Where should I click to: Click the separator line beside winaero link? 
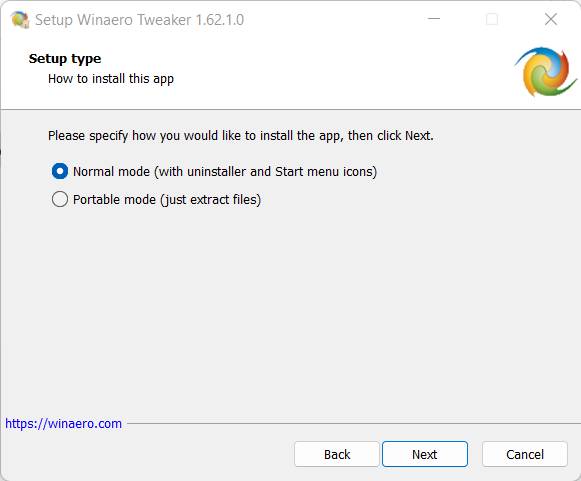(x=354, y=423)
